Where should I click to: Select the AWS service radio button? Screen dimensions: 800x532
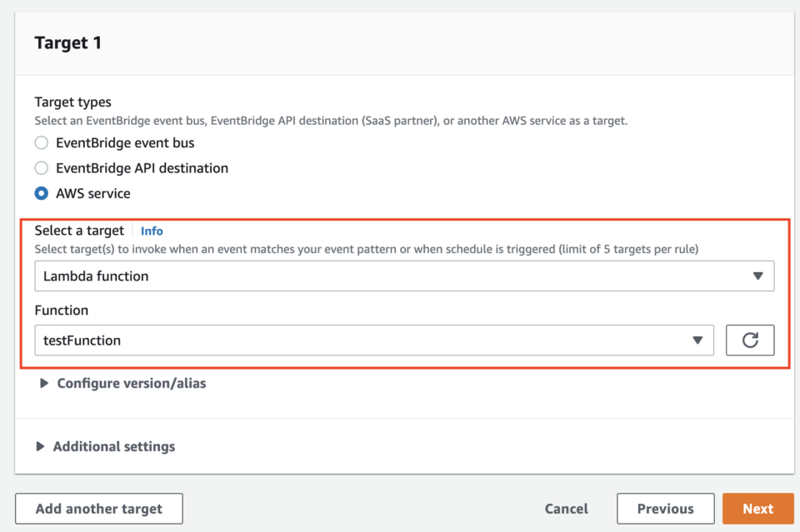(41, 193)
